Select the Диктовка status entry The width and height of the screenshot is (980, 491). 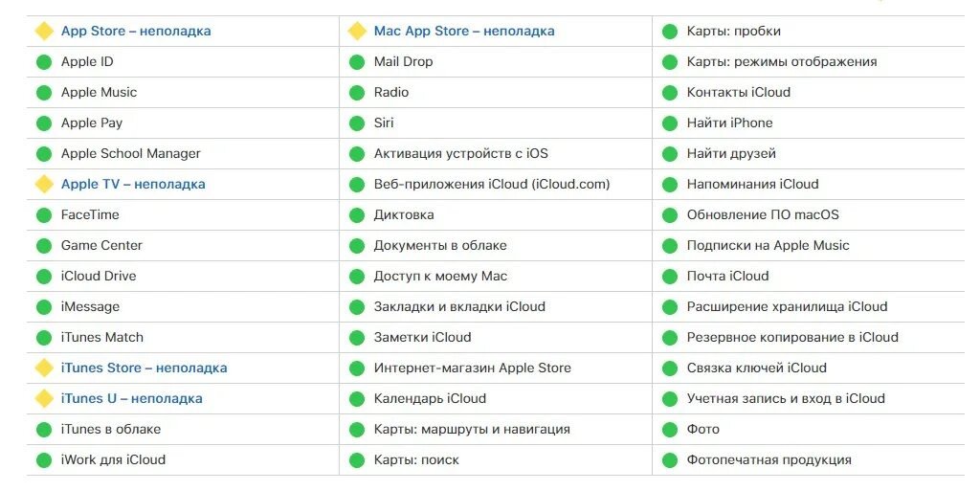pyautogui.click(x=497, y=215)
